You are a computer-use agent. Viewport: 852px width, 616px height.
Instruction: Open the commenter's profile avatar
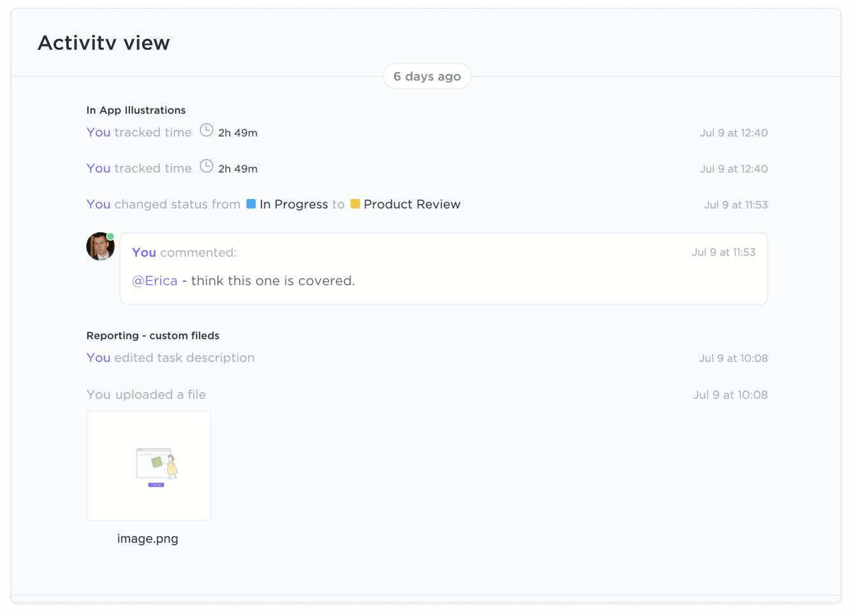click(100, 246)
